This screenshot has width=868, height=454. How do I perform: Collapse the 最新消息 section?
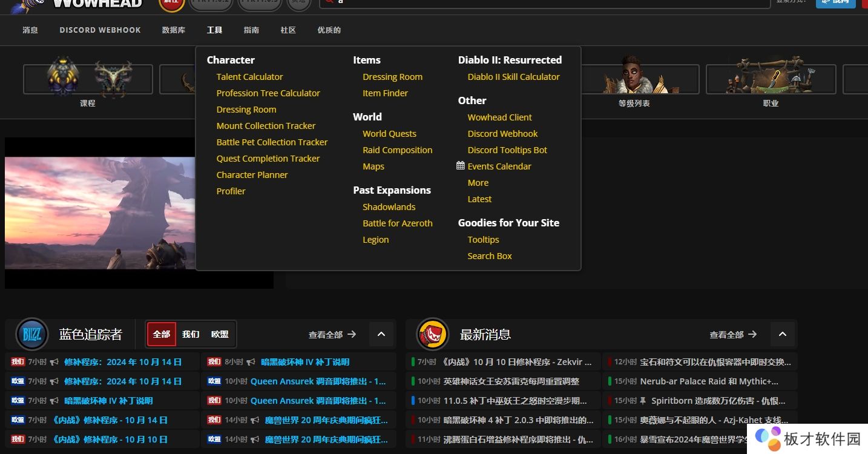point(783,334)
